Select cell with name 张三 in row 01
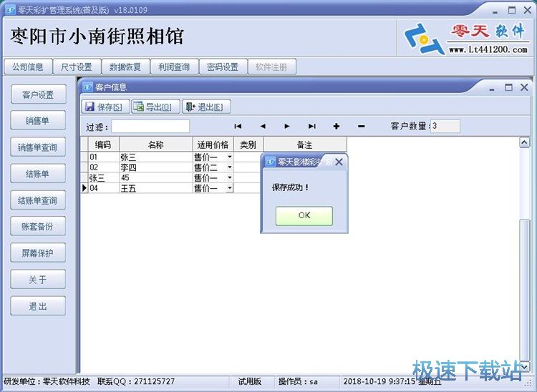 click(156, 157)
